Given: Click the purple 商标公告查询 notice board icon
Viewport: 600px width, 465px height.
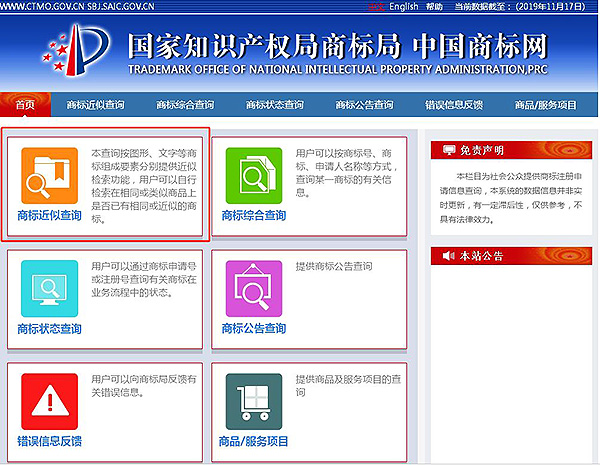Looking at the screenshot, I should pos(254,289).
